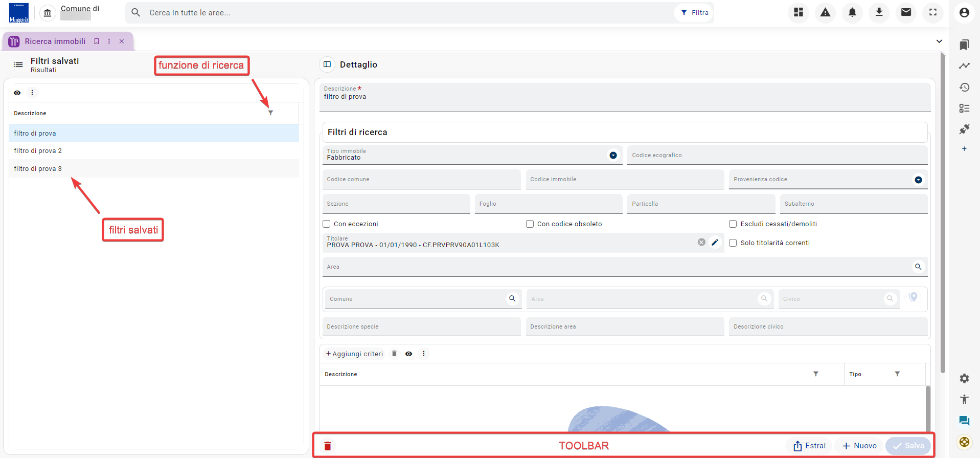Click the red delete trash icon
The width and height of the screenshot is (980, 458).
(328, 446)
